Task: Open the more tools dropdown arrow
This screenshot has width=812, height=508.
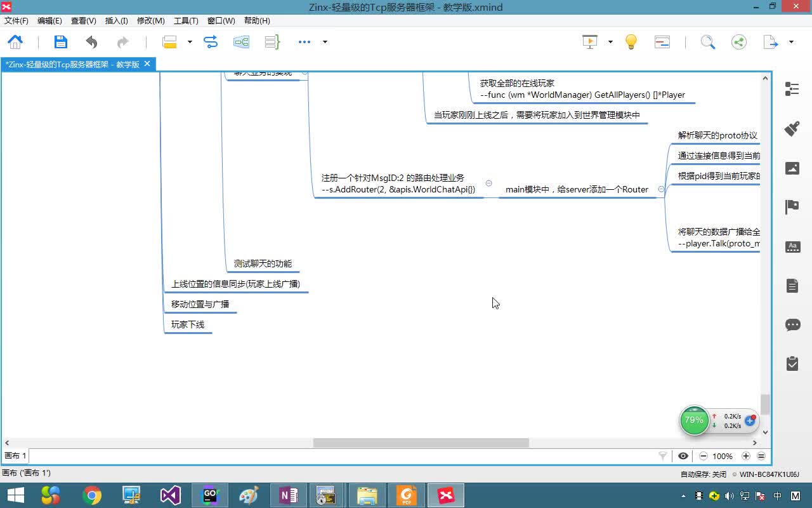Action: click(x=325, y=42)
